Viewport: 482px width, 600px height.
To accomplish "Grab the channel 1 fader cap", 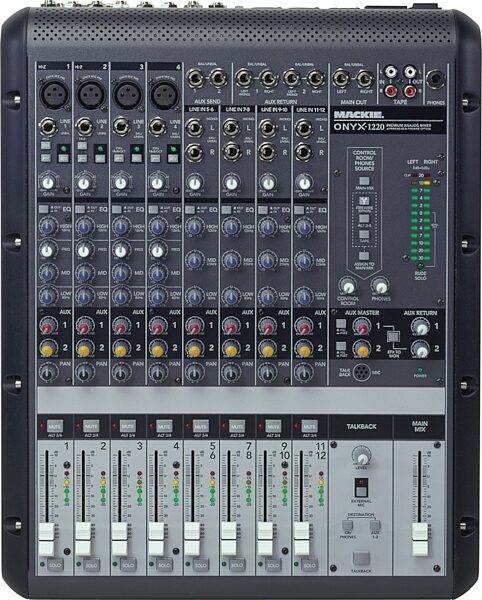I will [x=47, y=539].
